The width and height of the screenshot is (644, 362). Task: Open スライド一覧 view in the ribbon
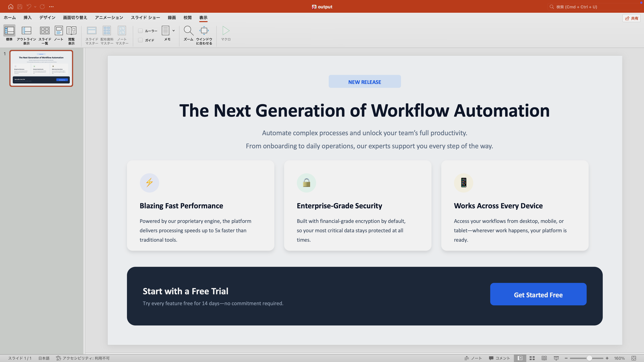(45, 35)
